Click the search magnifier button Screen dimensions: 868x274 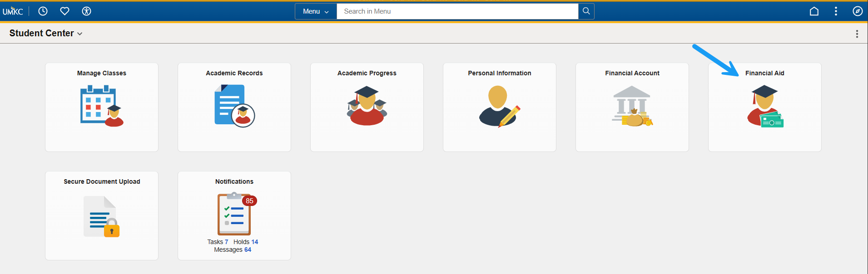pyautogui.click(x=586, y=11)
